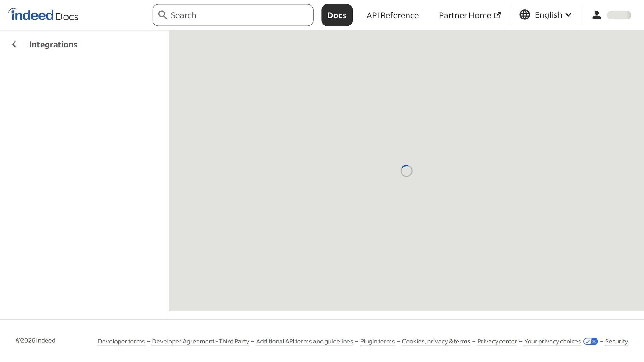Click the Docs navigation icon button

337,15
